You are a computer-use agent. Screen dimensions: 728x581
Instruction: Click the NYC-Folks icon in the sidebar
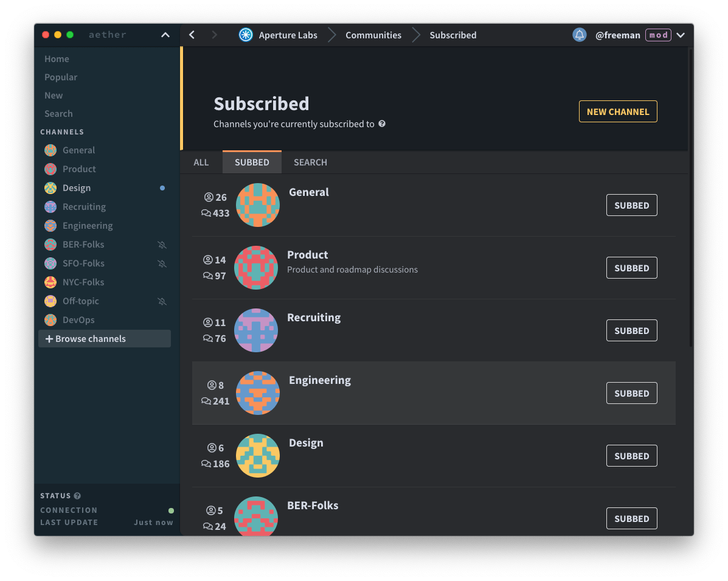click(51, 282)
